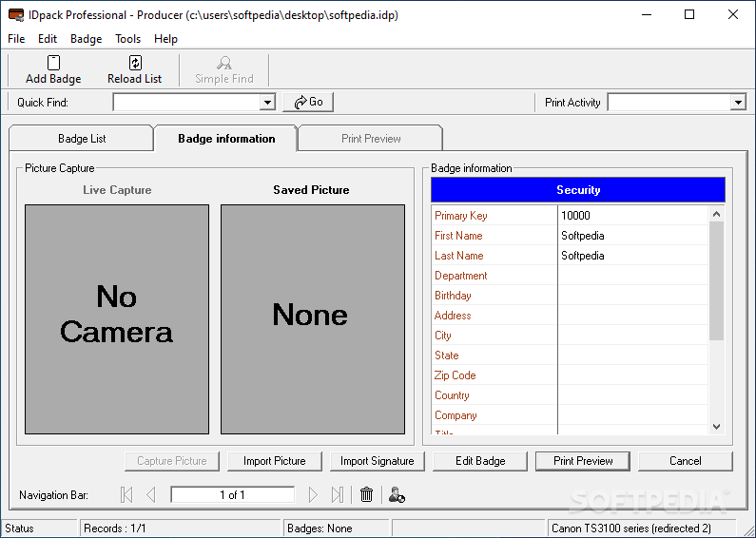This screenshot has width=756, height=538.
Task: Click the Capture Picture button
Action: click(x=171, y=461)
